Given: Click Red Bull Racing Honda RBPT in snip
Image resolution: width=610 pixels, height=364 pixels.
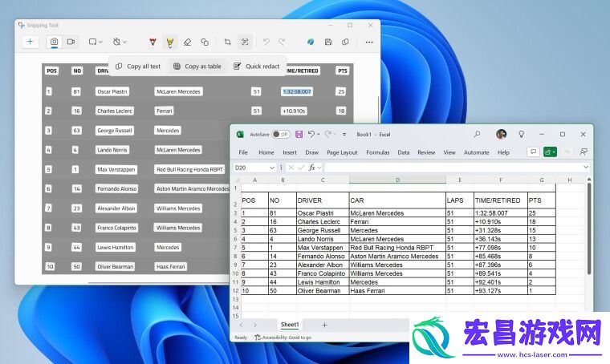Looking at the screenshot, I should (190, 169).
